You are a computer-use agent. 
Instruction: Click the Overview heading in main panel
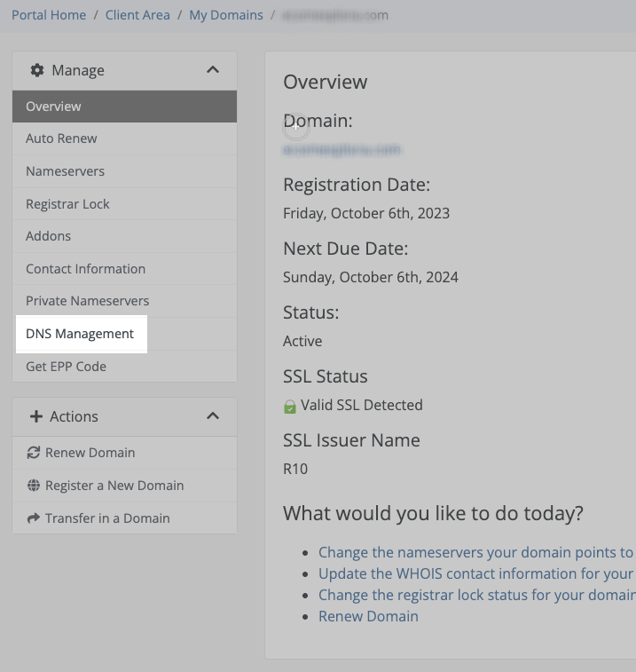(325, 82)
